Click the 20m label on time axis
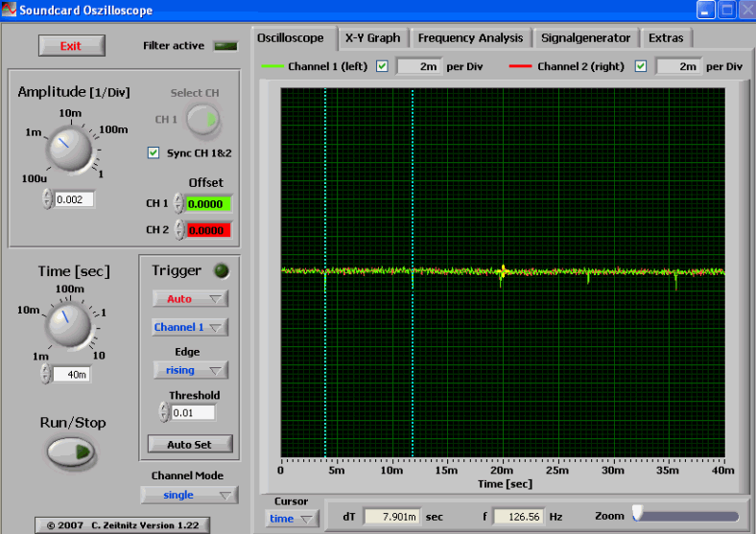Viewport: 756px width, 534px height. tap(502, 471)
